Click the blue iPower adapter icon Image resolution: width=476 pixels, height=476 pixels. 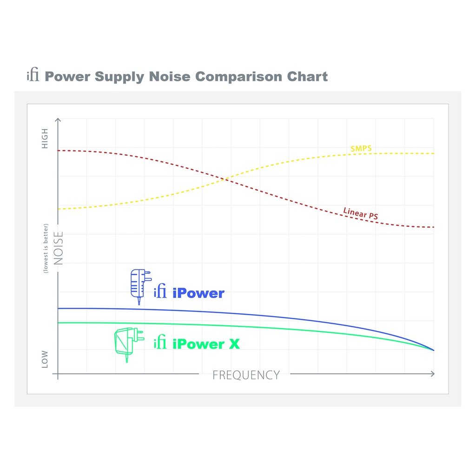(140, 285)
